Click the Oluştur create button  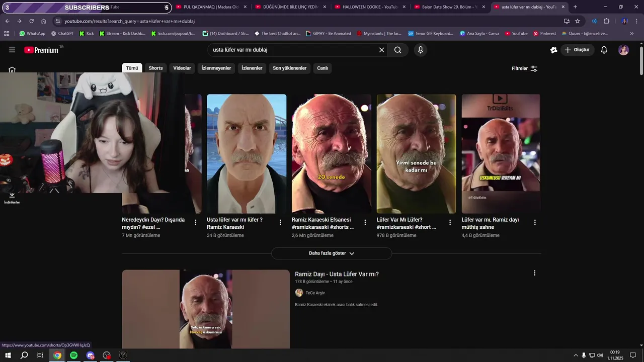578,50
